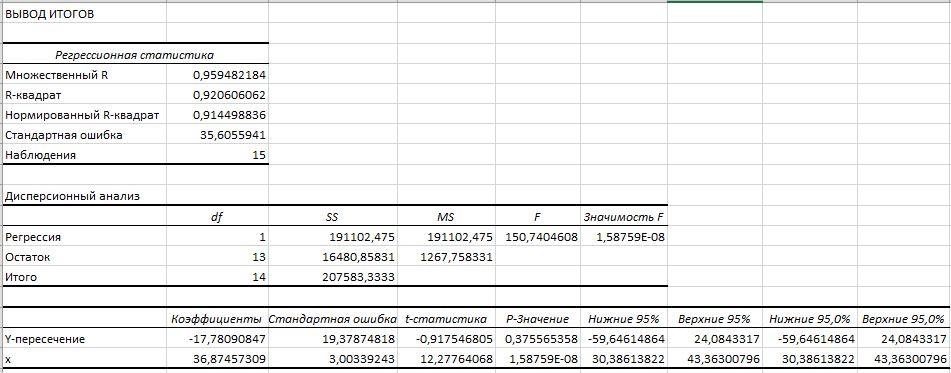This screenshot has width=951, height=373.
Task: Click the t-statistic 12,27764068
Action: (x=457, y=359)
